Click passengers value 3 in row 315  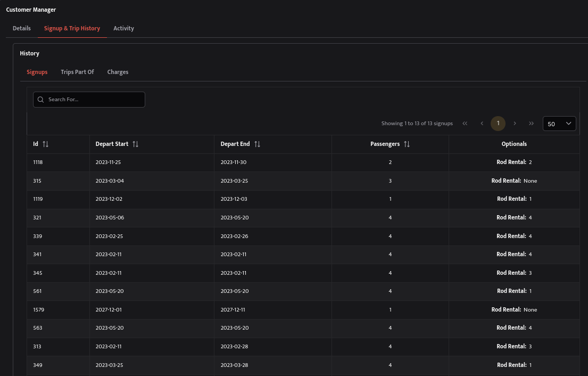pyautogui.click(x=390, y=181)
